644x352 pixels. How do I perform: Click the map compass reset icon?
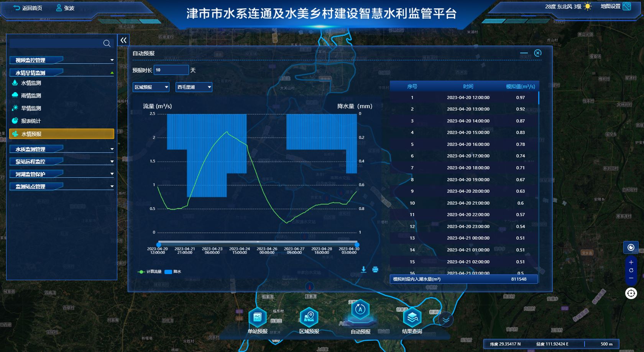631,248
